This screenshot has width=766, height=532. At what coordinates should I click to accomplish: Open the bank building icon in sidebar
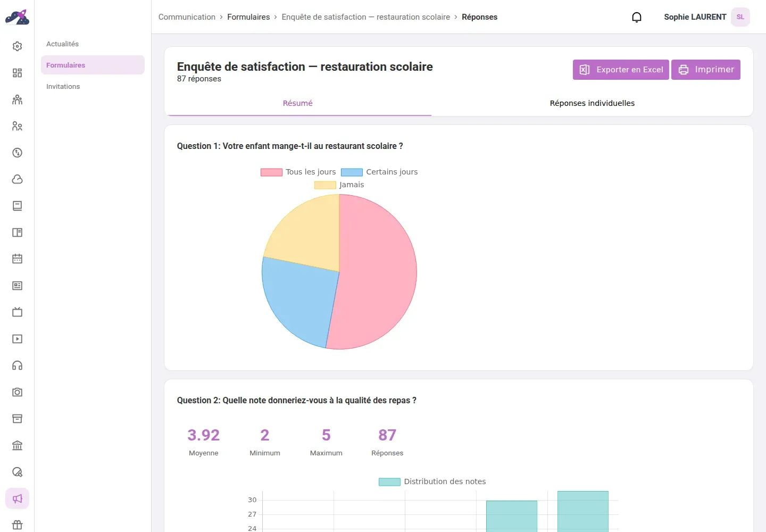17,445
